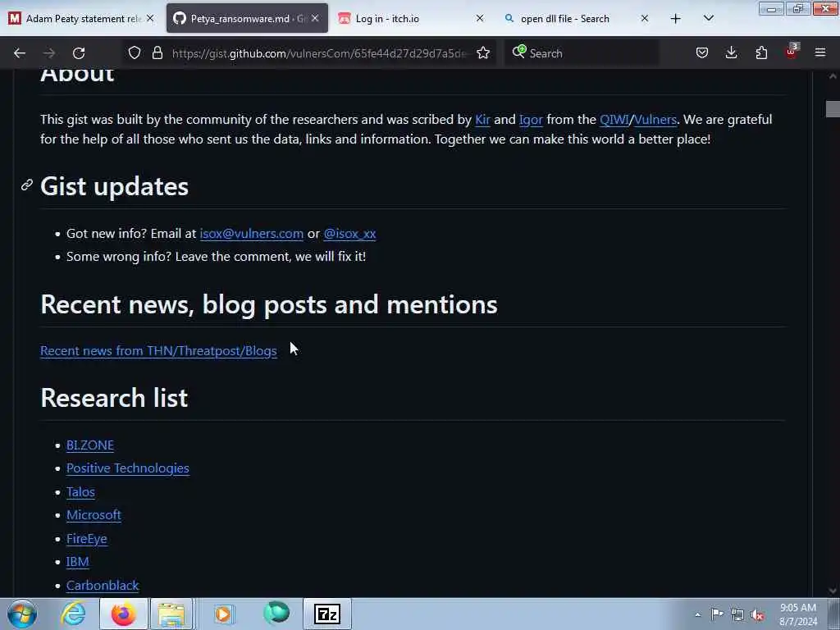Open the Windows Start menu
The width and height of the screenshot is (840, 630).
22,614
